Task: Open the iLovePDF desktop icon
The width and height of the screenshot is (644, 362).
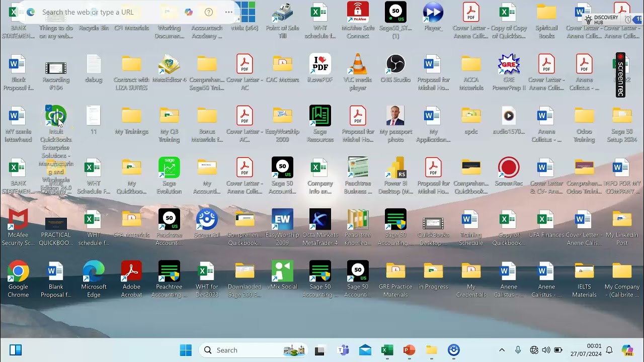Action: (x=320, y=69)
